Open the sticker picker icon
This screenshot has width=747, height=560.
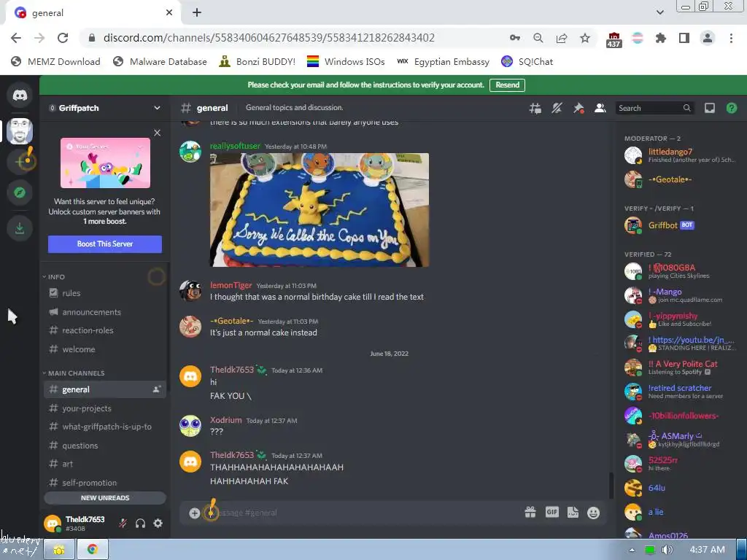pyautogui.click(x=573, y=513)
